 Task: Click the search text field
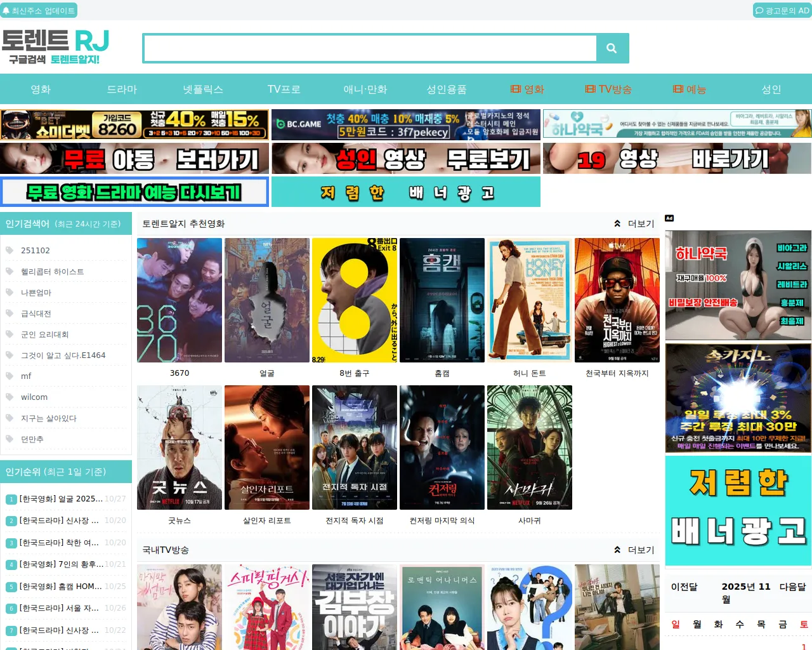[x=370, y=48]
